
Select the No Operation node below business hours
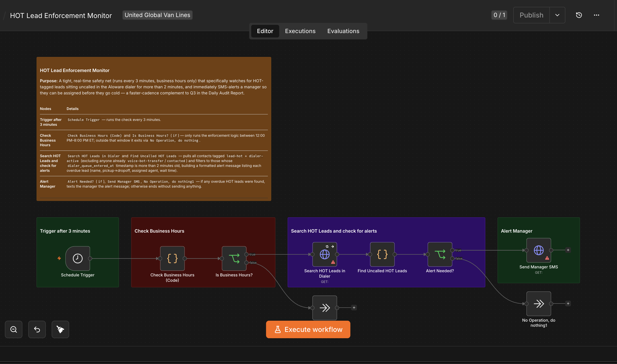[325, 308]
